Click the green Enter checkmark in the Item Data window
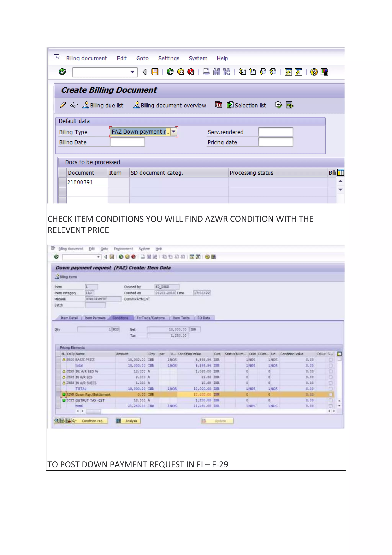Viewport: 392px width, 555px height. click(x=56, y=257)
